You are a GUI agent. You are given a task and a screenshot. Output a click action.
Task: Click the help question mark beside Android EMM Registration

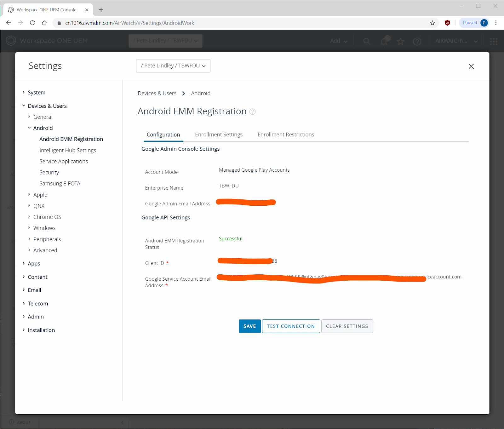pos(252,112)
